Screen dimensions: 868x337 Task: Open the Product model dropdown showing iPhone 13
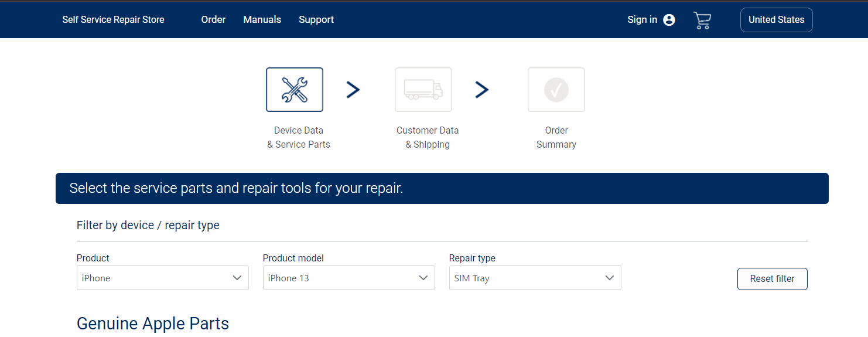click(x=349, y=278)
